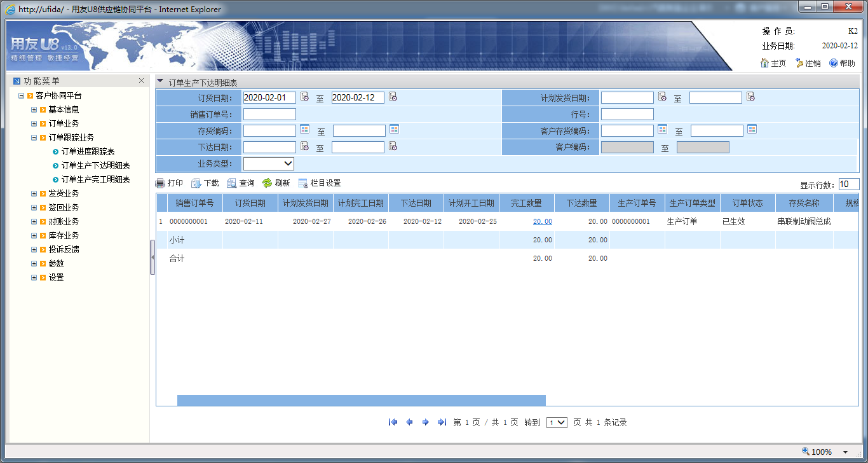Collapse the 订单生产下达明细表 filter section

[x=160, y=81]
